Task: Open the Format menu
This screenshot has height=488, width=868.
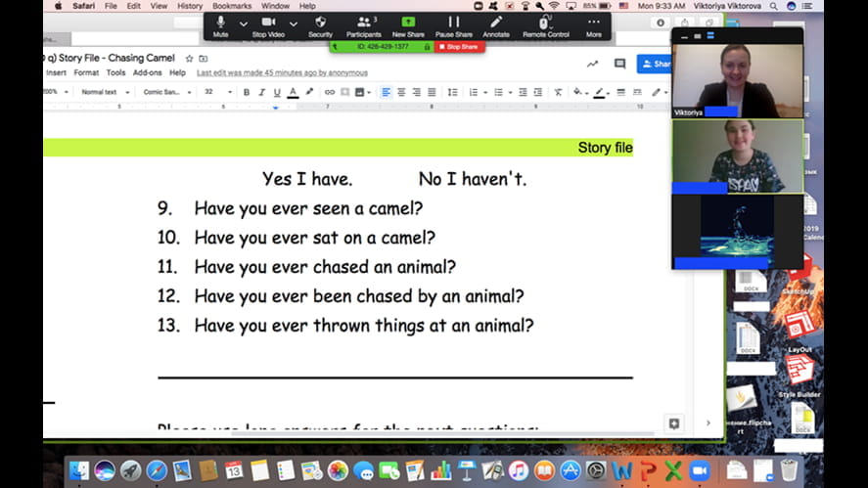Action: [86, 72]
